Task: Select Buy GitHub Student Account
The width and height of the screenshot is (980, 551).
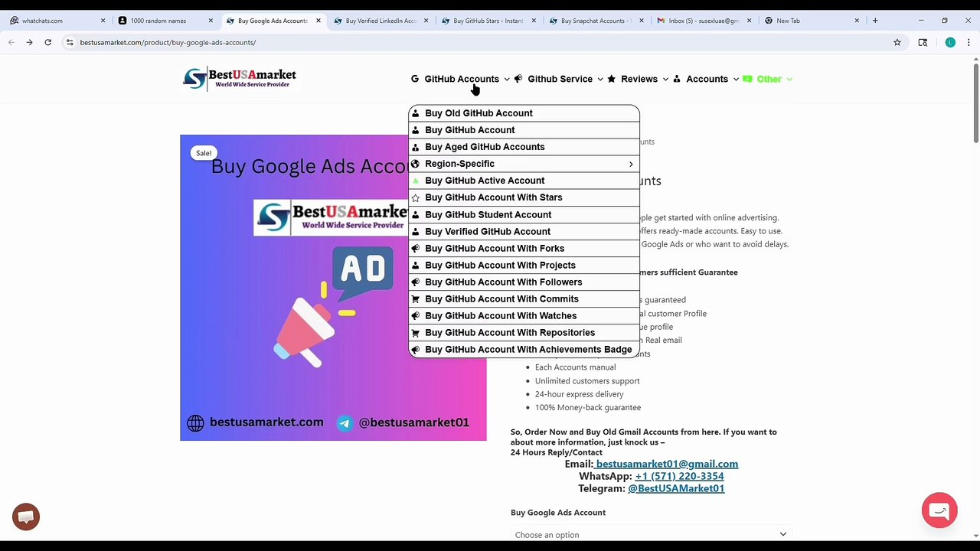Action: pyautogui.click(x=524, y=214)
